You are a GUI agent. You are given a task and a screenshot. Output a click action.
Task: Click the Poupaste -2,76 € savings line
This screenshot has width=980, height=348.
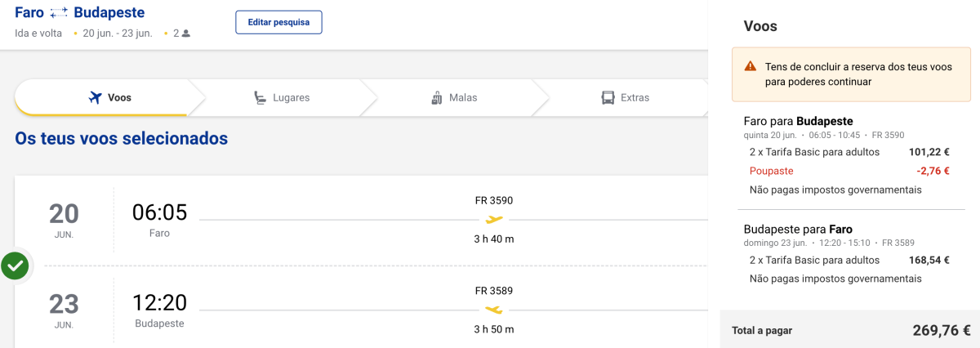(849, 171)
